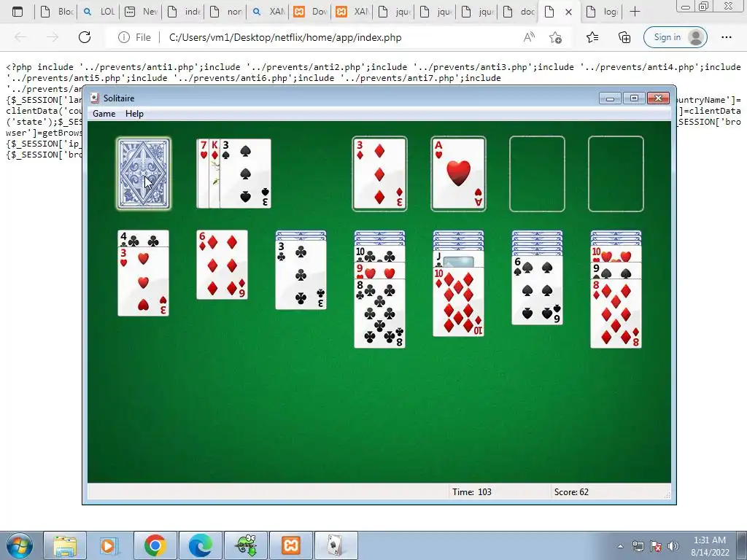
Task: Select the 10 of hearts tableau card
Action: pos(616,254)
